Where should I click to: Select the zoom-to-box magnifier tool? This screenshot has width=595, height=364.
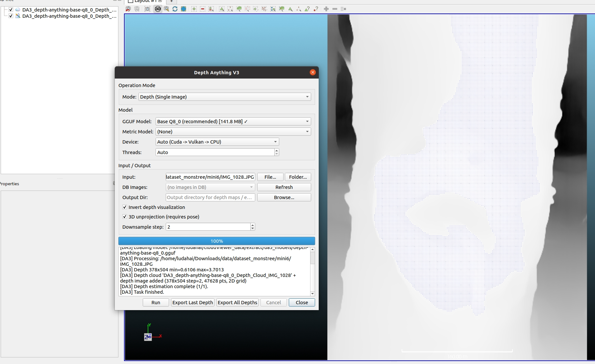[166, 9]
